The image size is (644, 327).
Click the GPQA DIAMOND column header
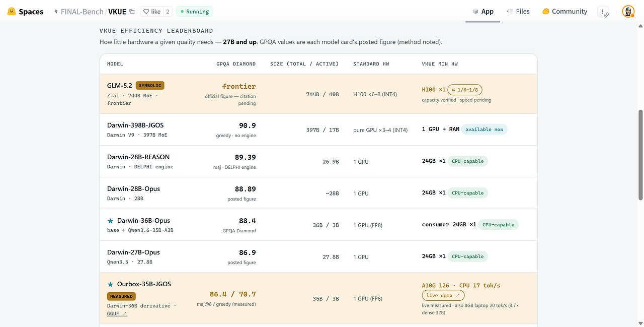(x=236, y=64)
